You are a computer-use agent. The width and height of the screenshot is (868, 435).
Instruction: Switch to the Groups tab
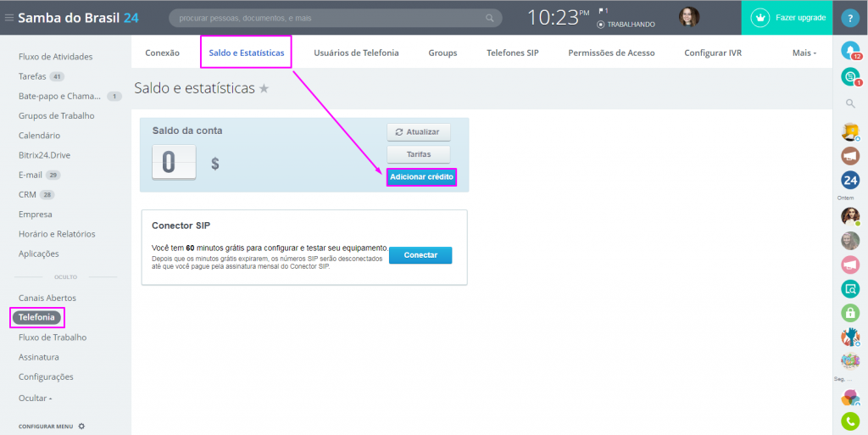click(x=442, y=53)
